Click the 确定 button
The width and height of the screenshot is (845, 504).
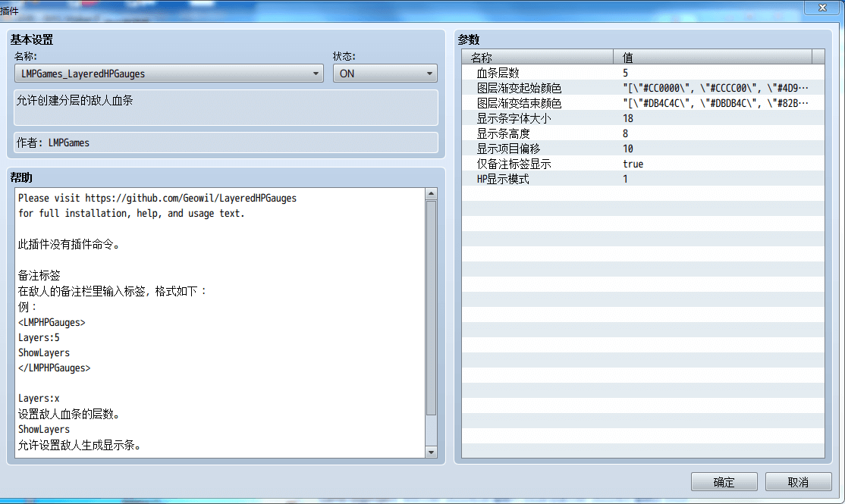pos(724,482)
